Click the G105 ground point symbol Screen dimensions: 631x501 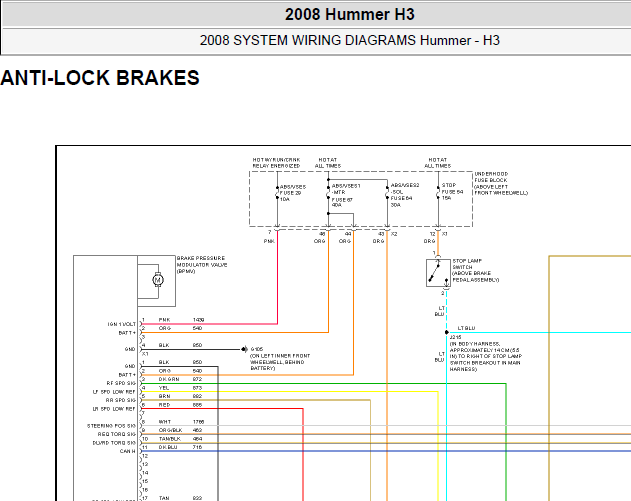(244, 349)
